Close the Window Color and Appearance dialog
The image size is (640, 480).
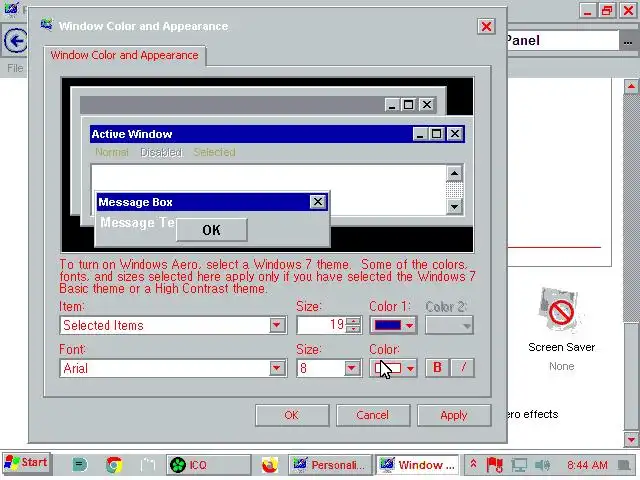pos(486,27)
